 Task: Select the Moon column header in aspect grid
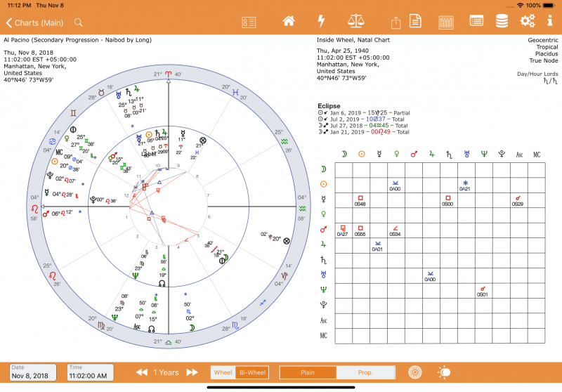tap(344, 154)
